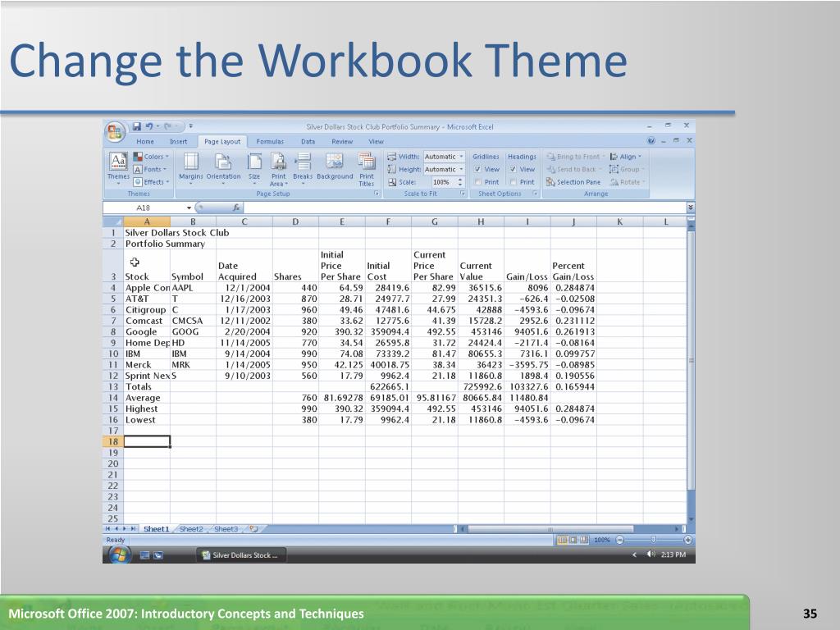Toggle Headings View checkbox
This screenshot has width=840, height=630.
[x=513, y=169]
